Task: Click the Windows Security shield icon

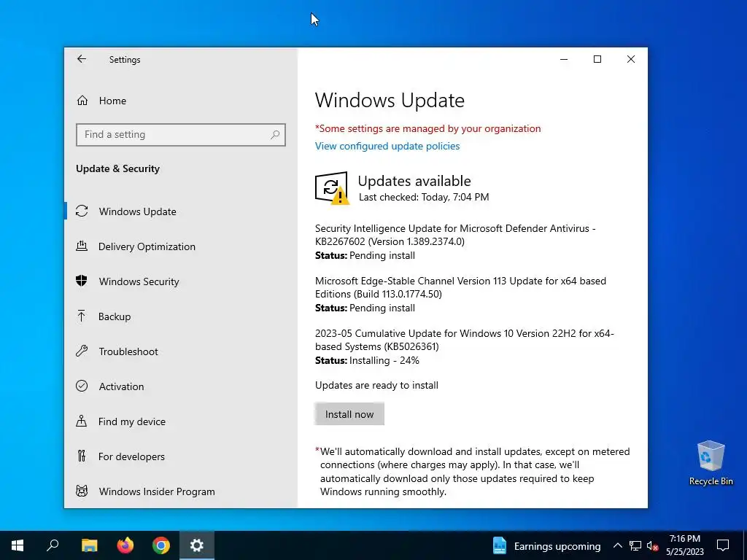Action: pyautogui.click(x=82, y=281)
